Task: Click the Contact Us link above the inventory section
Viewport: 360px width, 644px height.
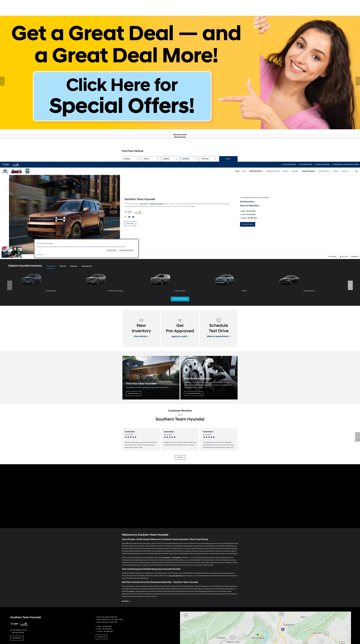Action: point(332,256)
